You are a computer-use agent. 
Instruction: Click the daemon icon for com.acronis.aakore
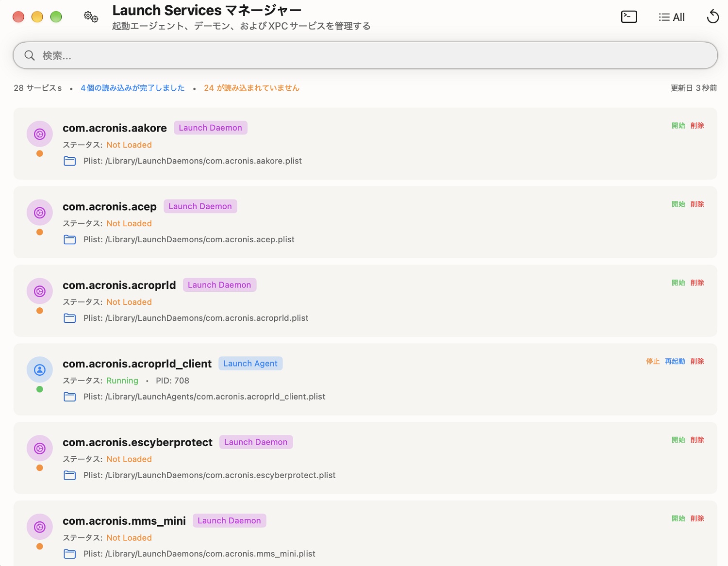coord(40,134)
